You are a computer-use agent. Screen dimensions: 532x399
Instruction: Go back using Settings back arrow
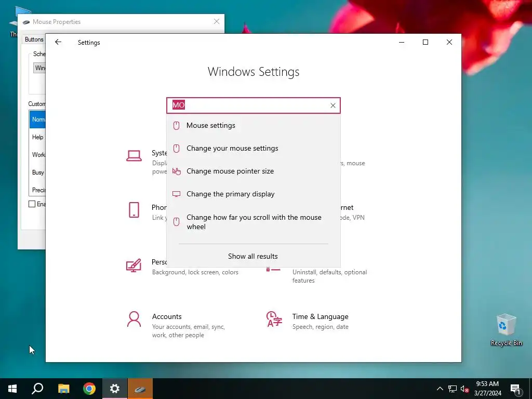(x=58, y=42)
